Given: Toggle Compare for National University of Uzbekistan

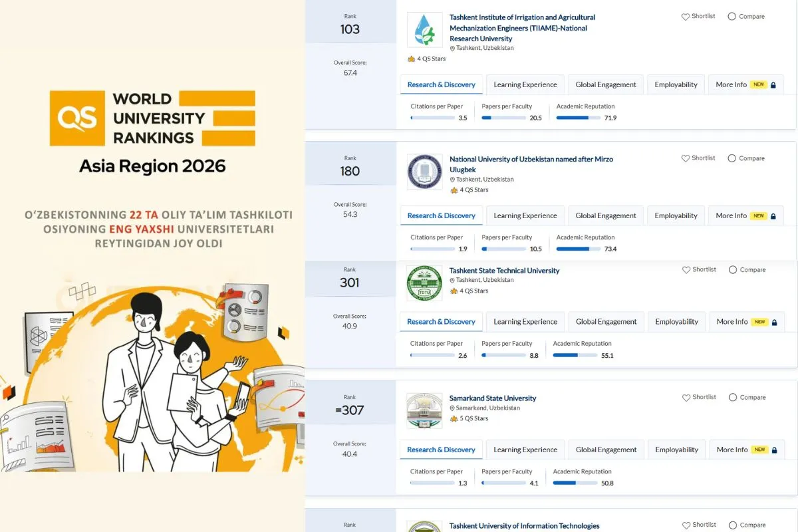Looking at the screenshot, I should tap(732, 159).
